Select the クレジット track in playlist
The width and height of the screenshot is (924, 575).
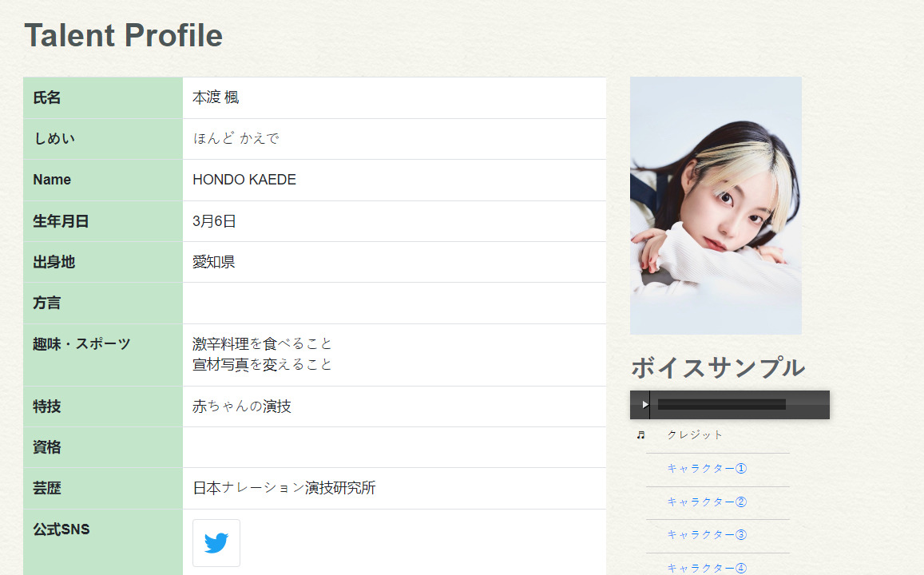click(x=695, y=435)
